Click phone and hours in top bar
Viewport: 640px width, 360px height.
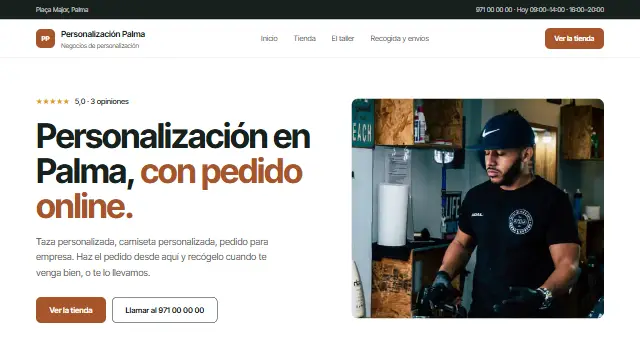pyautogui.click(x=540, y=9)
